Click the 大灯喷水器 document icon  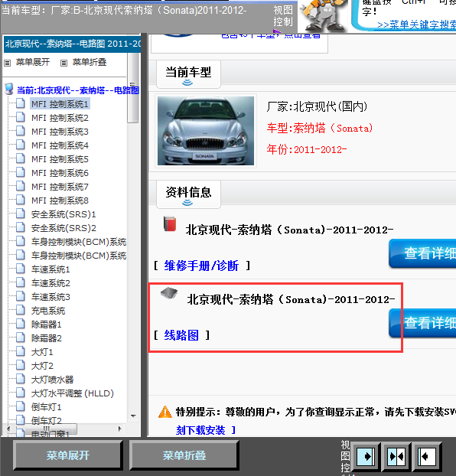(x=21, y=379)
